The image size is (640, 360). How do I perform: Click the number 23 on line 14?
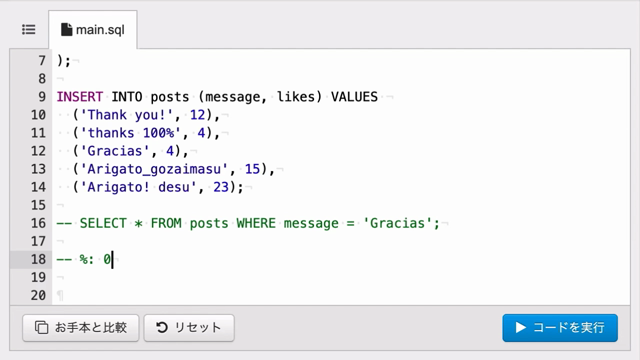[x=221, y=187]
